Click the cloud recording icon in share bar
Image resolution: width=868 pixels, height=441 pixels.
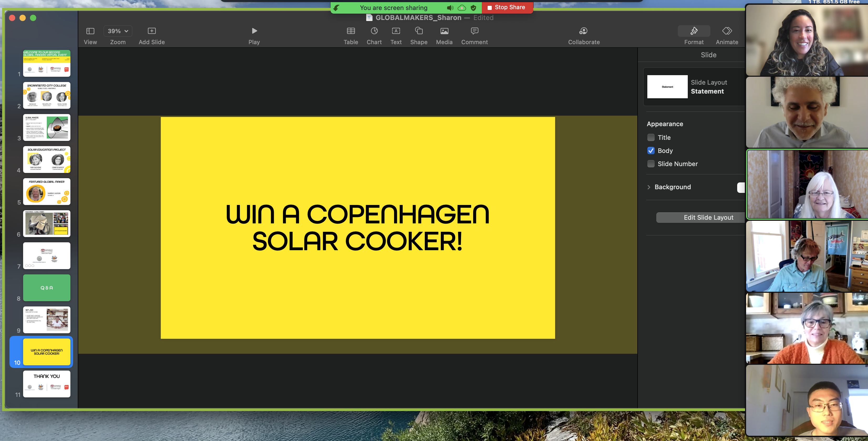pyautogui.click(x=462, y=8)
